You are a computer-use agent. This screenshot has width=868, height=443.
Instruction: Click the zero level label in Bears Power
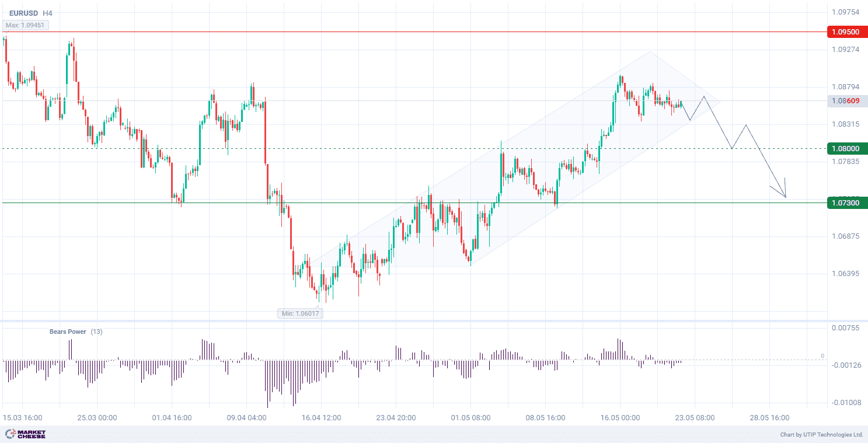pyautogui.click(x=822, y=355)
